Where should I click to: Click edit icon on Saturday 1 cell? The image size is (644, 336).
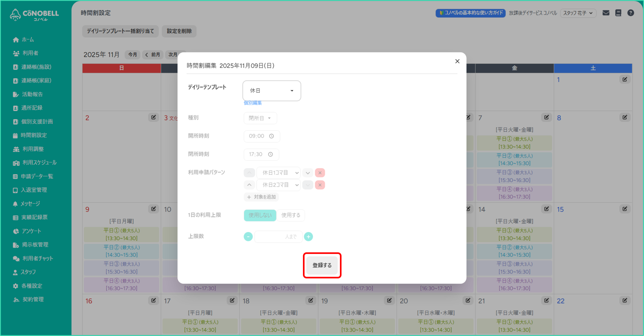point(625,80)
